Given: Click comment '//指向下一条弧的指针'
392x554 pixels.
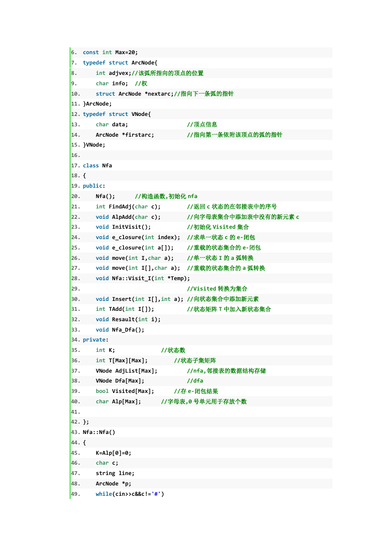Looking at the screenshot, I should pyautogui.click(x=204, y=94).
